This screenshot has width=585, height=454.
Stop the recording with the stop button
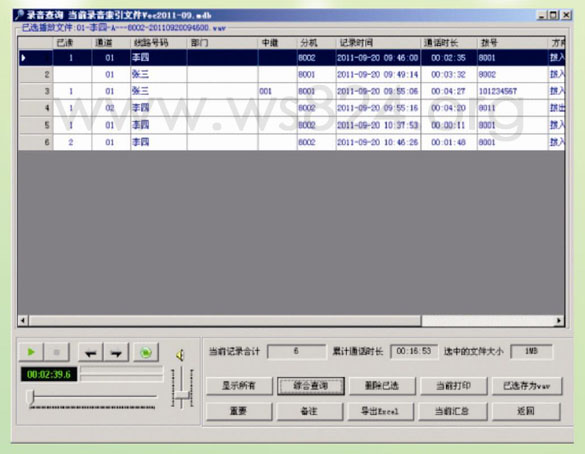click(57, 352)
